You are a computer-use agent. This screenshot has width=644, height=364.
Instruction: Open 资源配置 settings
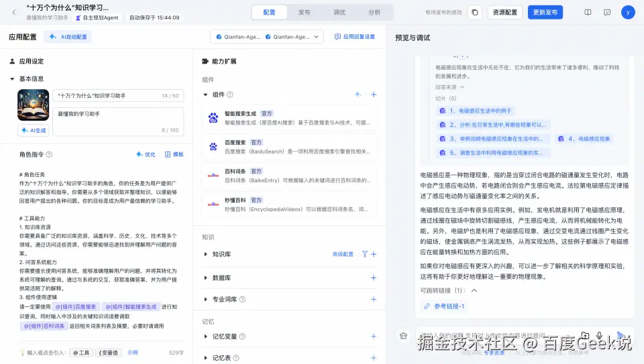coord(504,12)
